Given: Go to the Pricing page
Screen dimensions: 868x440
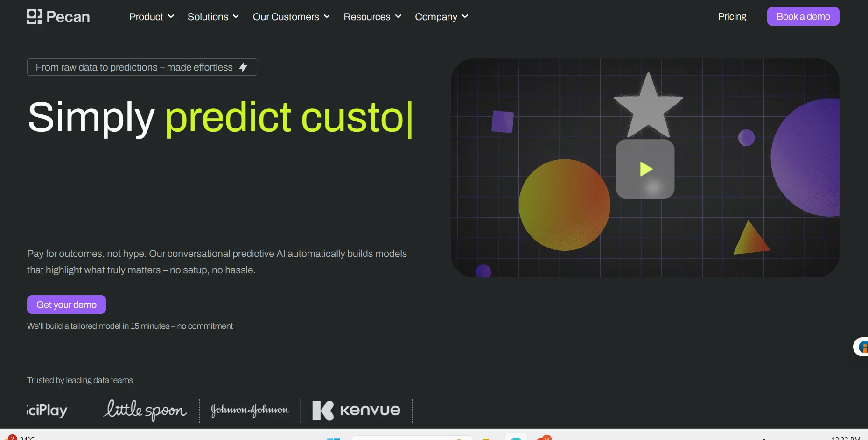Looking at the screenshot, I should coord(732,17).
